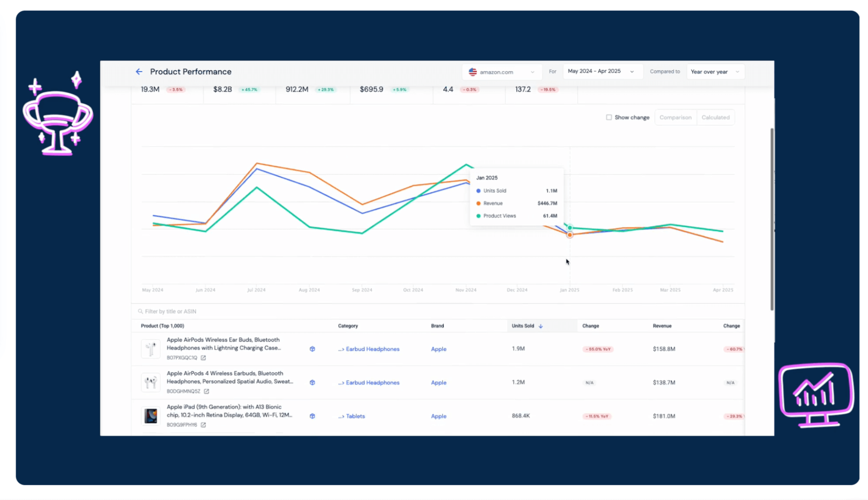Open external link icon for ASIN B09G9FPHY6
868x500 pixels.
pyautogui.click(x=203, y=425)
